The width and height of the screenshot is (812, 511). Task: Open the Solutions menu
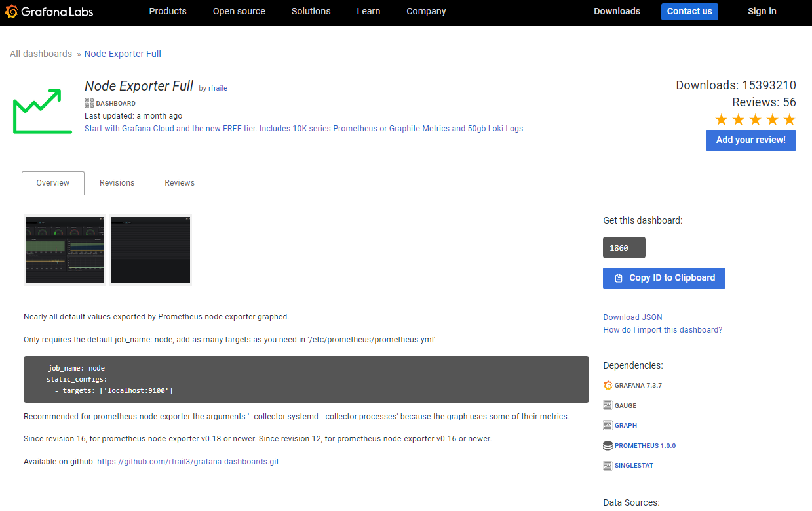311,11
